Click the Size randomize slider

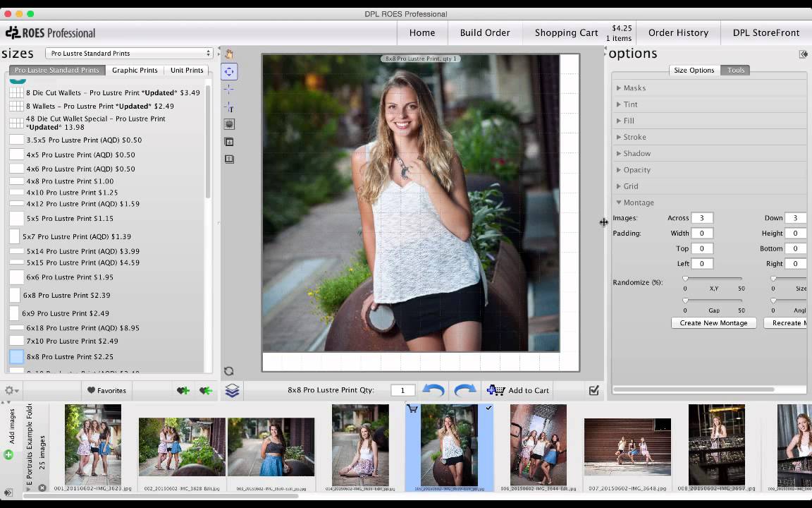click(789, 279)
